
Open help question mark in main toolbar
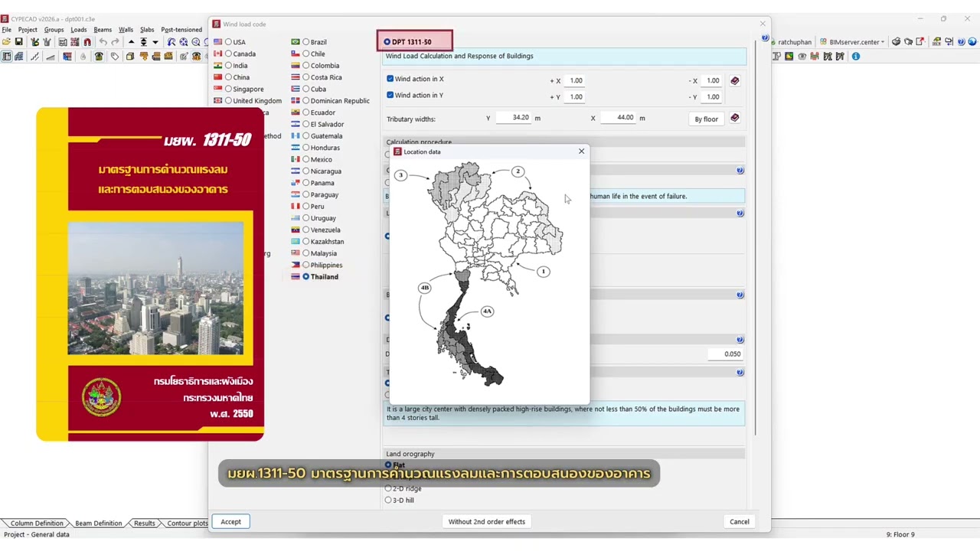(x=962, y=42)
